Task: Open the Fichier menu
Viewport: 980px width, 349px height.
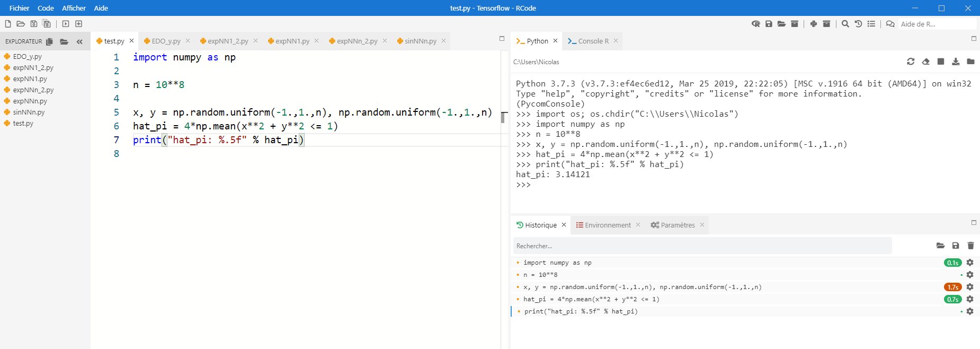Action: [20, 8]
